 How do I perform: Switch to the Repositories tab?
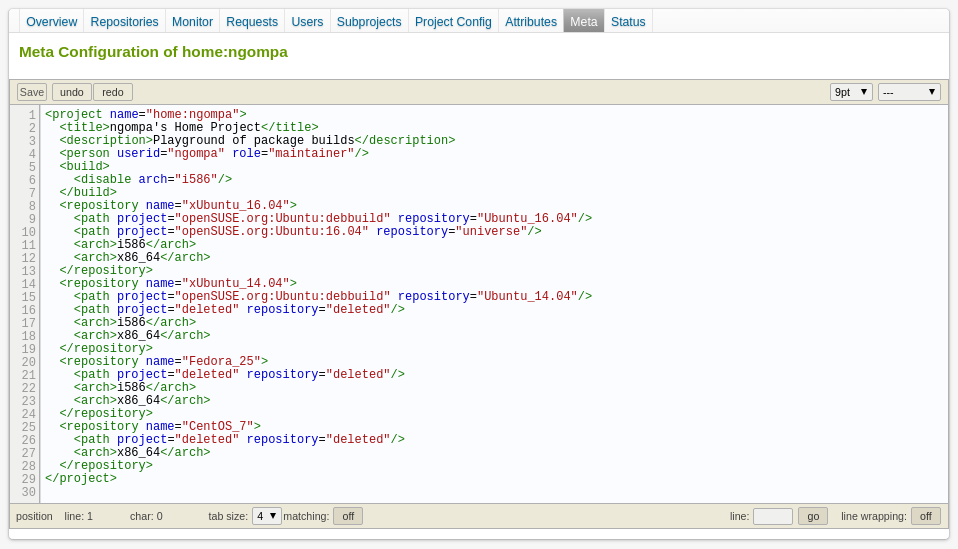(124, 22)
